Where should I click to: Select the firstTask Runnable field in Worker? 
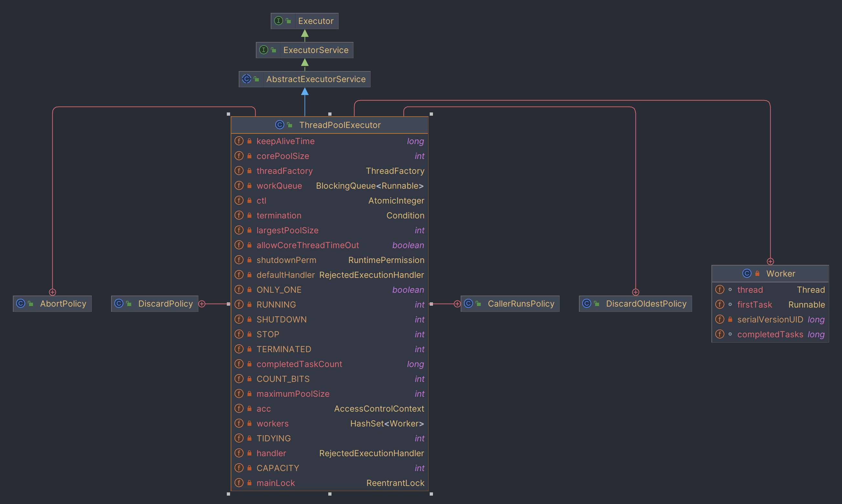point(770,305)
